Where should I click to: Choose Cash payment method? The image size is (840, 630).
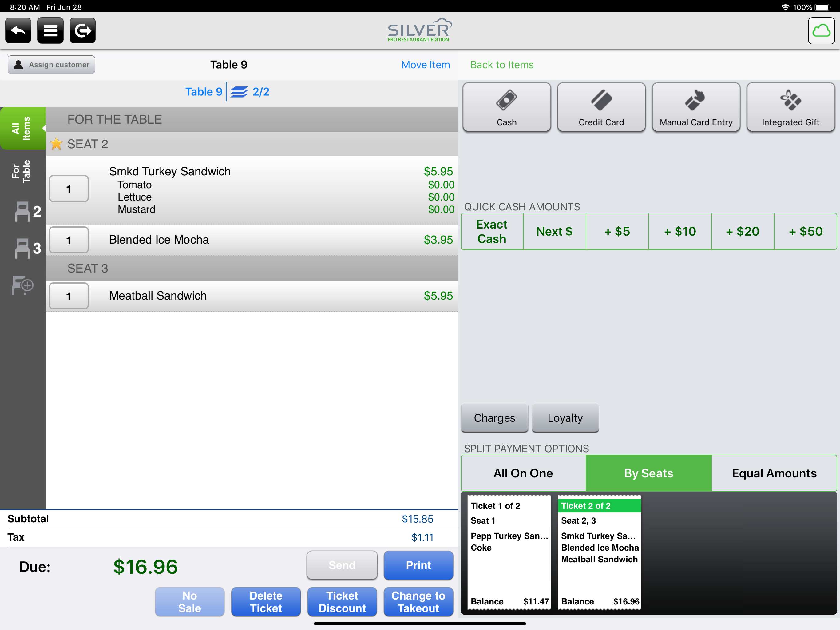[x=506, y=107]
